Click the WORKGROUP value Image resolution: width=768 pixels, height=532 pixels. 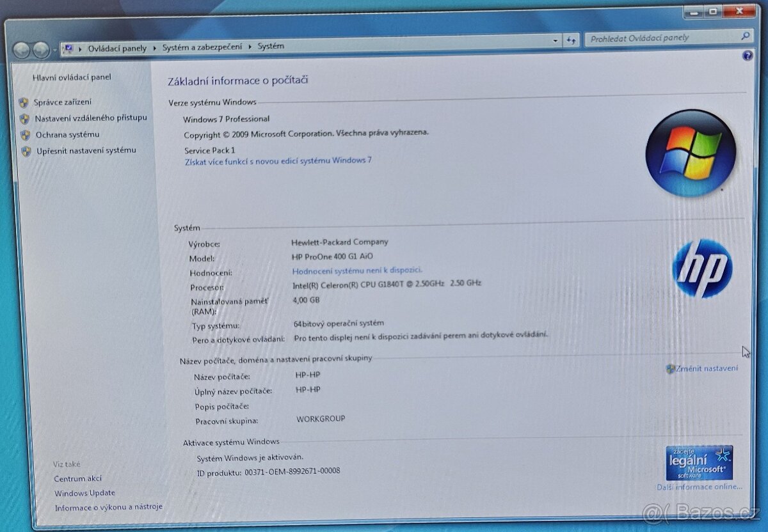pyautogui.click(x=321, y=419)
